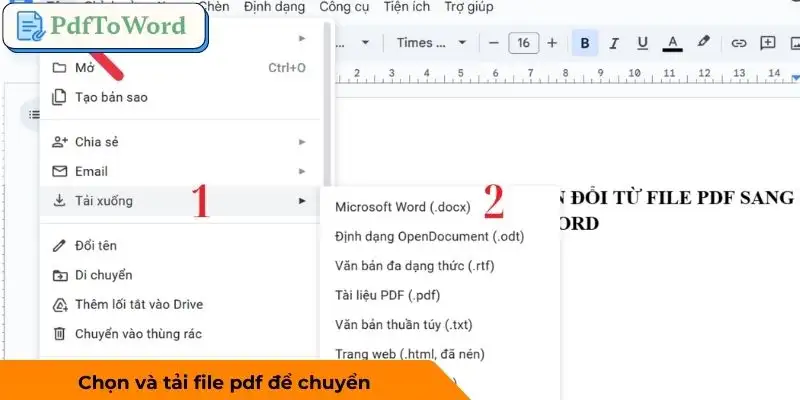This screenshot has height=400, width=800.
Task: Click the horizontal ruler at mark 10
Action: [634, 73]
